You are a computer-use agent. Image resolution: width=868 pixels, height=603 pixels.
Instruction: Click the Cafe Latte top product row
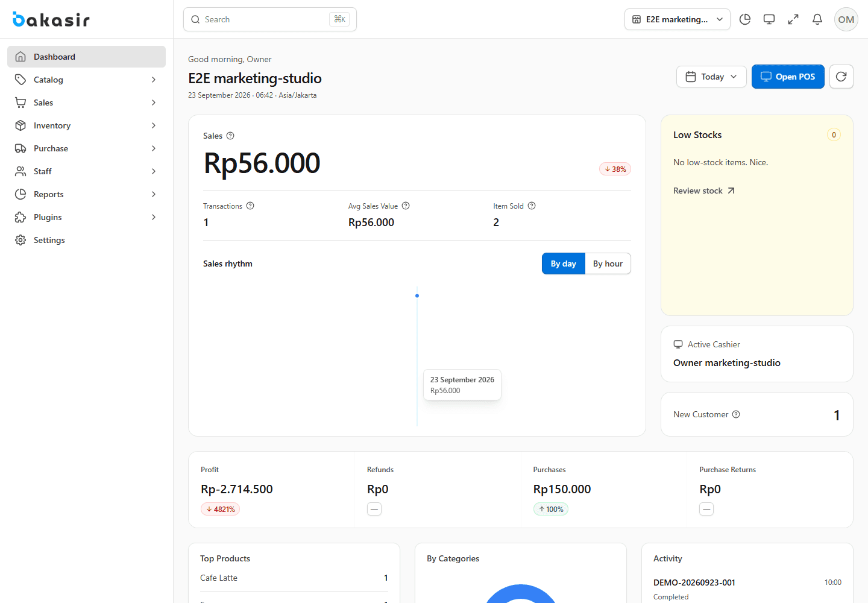click(294, 578)
